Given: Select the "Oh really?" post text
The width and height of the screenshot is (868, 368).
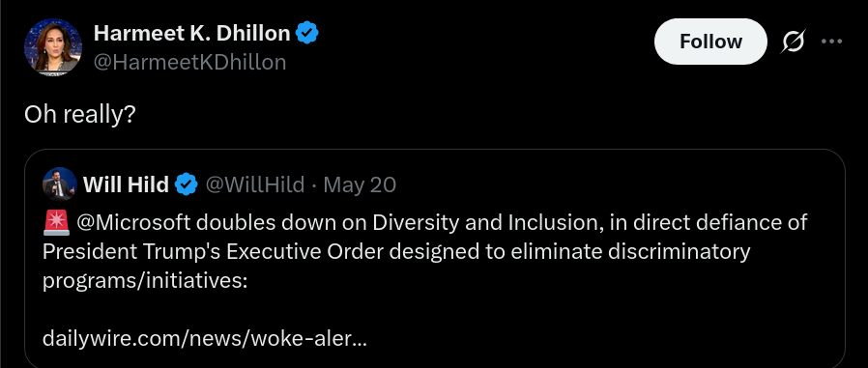Looking at the screenshot, I should [79, 115].
